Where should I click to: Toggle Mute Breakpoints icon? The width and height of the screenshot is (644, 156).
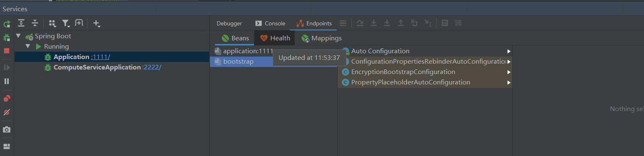pos(7,112)
